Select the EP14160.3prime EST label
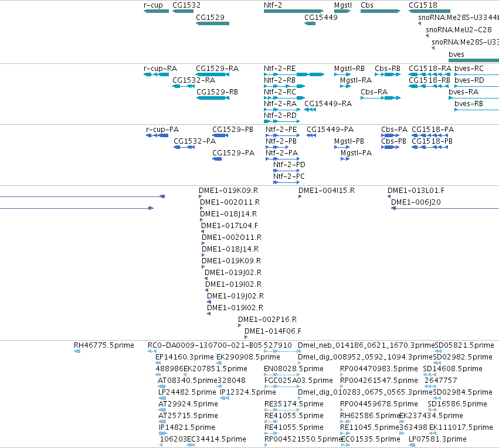This screenshot has width=499, height=448. pyautogui.click(x=185, y=357)
